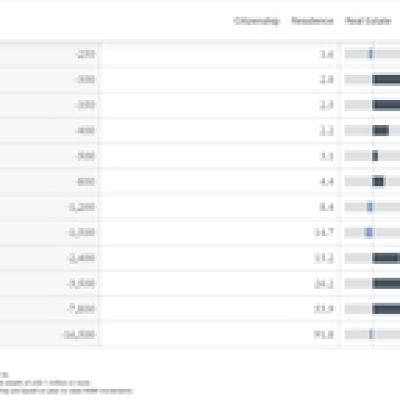
Task: Click the light blue marker in the 8.4 row
Action: click(369, 207)
